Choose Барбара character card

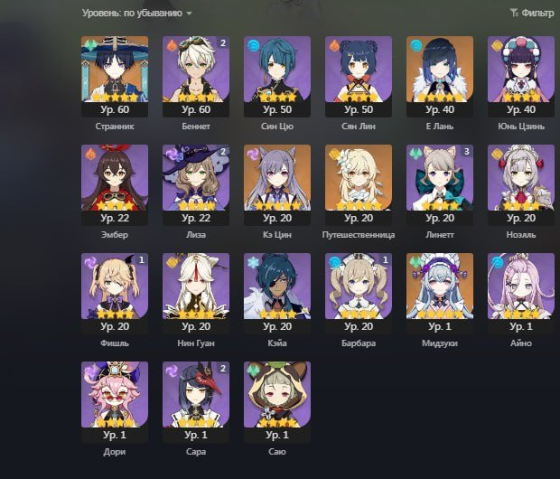tap(359, 293)
